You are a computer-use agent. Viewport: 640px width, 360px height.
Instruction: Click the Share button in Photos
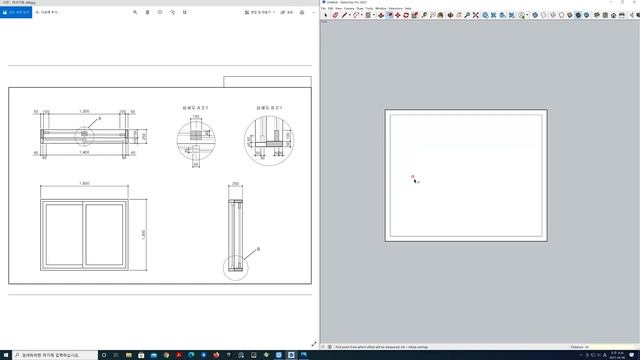click(x=287, y=12)
